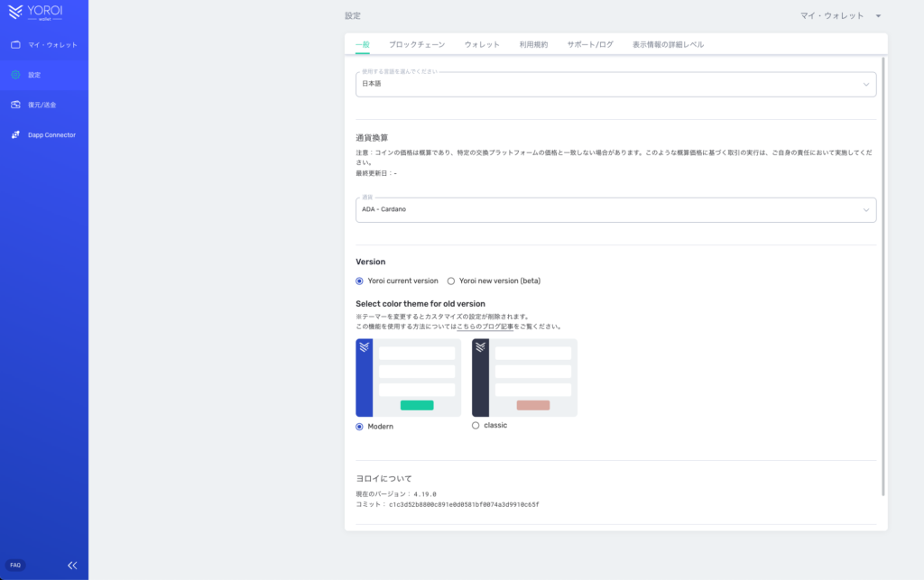Collapse sidebar with double chevron icon
This screenshot has height=580, width=924.
(x=72, y=566)
